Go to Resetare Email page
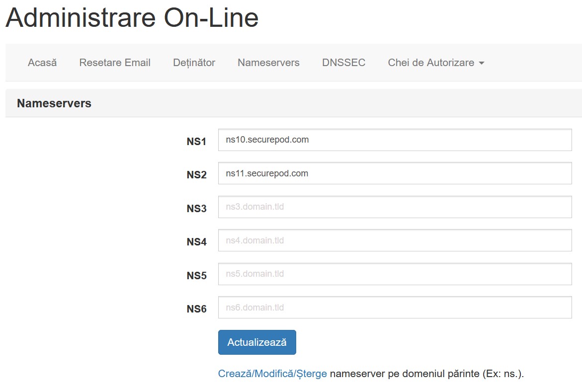This screenshot has width=582, height=392. 115,63
